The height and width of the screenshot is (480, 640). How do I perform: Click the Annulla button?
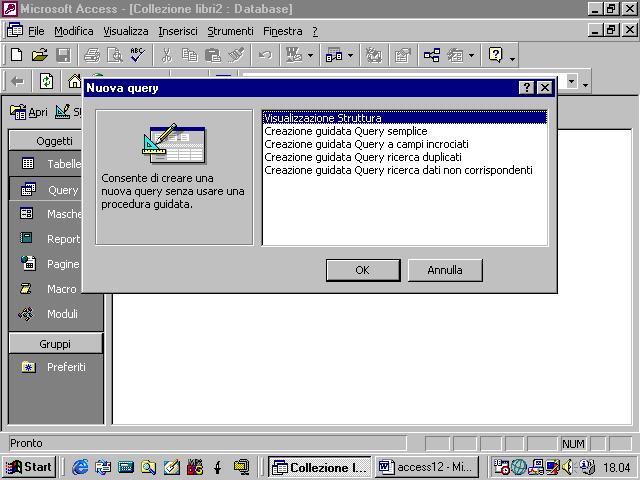(x=445, y=270)
